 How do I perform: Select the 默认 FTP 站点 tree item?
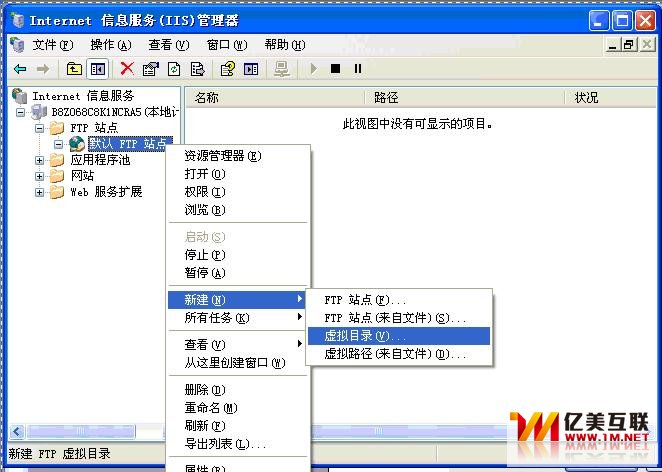coord(130,144)
